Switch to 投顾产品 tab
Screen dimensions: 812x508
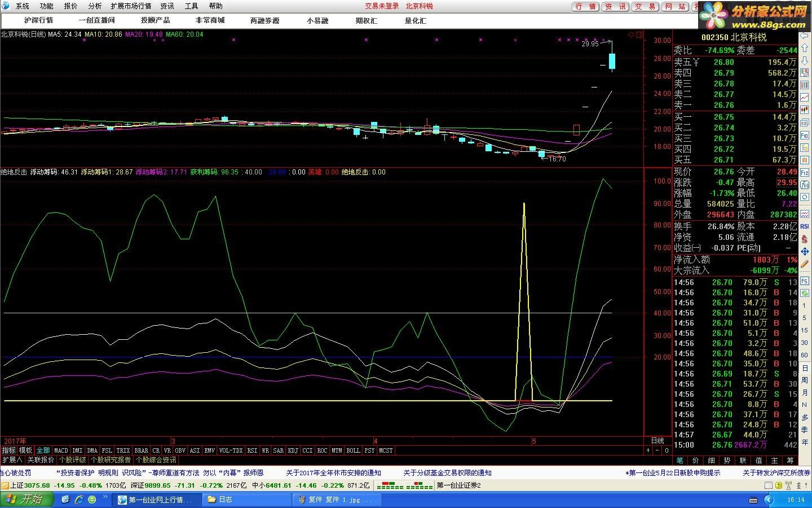[155, 20]
